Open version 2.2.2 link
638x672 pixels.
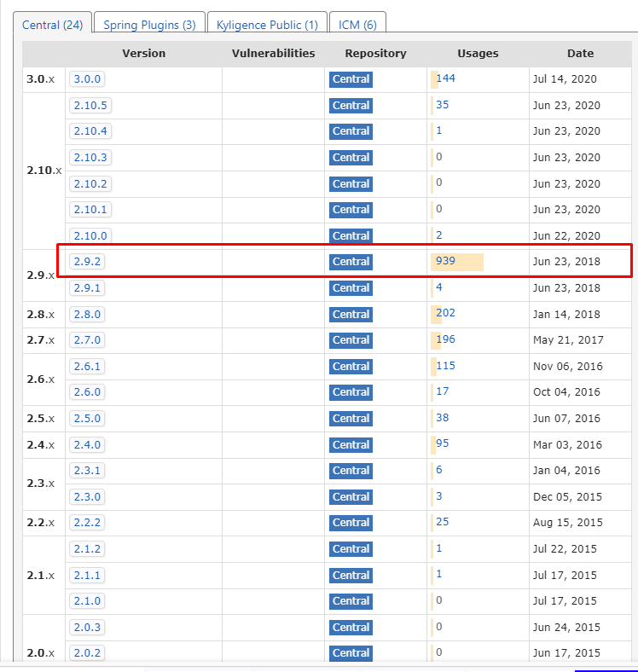click(x=87, y=523)
